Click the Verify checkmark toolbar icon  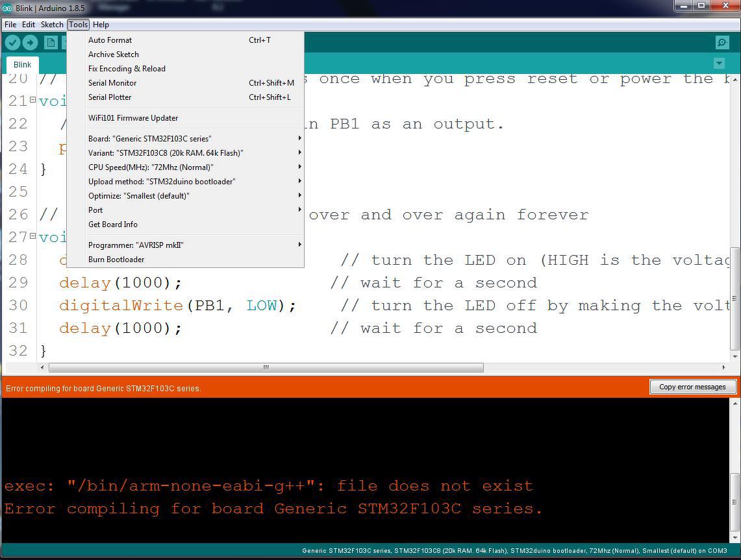click(x=13, y=43)
